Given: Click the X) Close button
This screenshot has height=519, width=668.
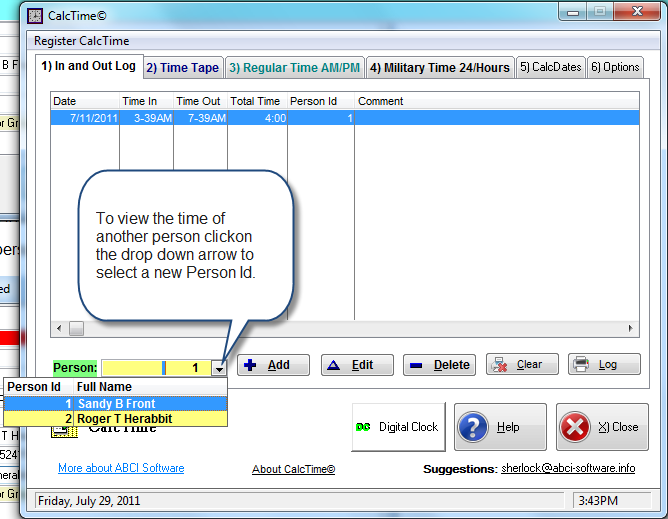Looking at the screenshot, I should (x=602, y=427).
